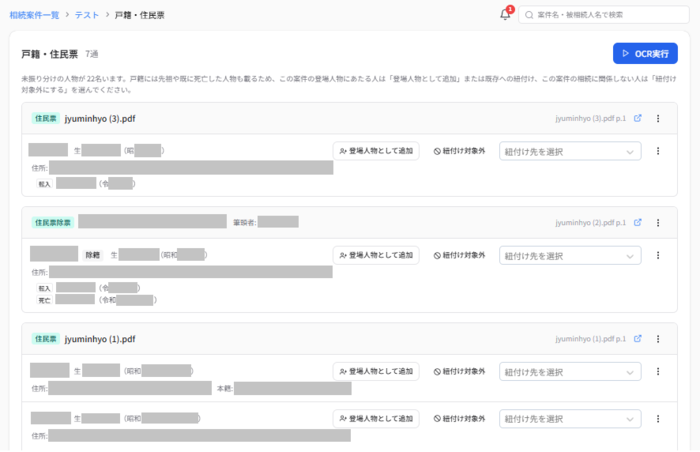Viewport: 700px width, 452px height.
Task: Mark the last listed person as 紐付け対象外
Action: [459, 419]
